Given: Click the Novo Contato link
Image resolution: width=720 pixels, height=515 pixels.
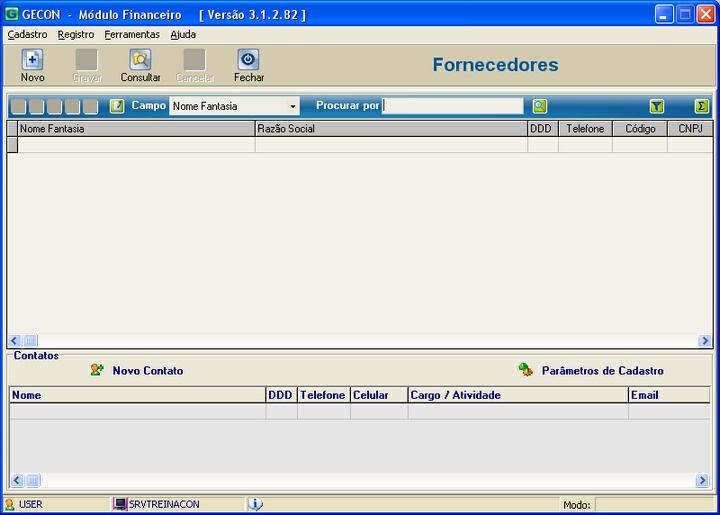Looking at the screenshot, I should (148, 371).
